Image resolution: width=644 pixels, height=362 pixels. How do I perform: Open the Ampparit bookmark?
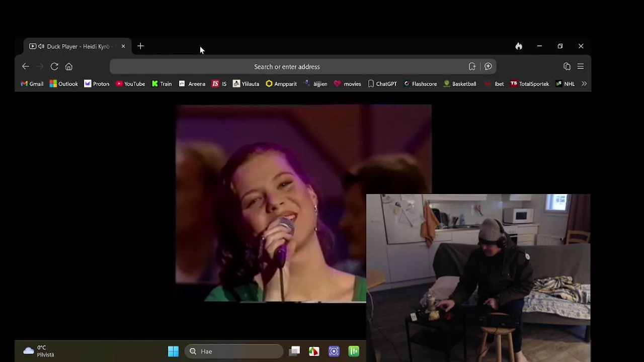click(281, 84)
